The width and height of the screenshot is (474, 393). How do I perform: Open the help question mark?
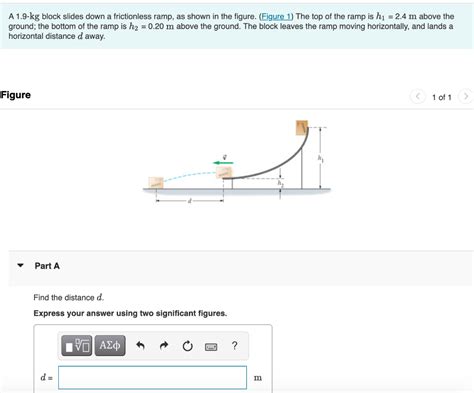pos(234,345)
